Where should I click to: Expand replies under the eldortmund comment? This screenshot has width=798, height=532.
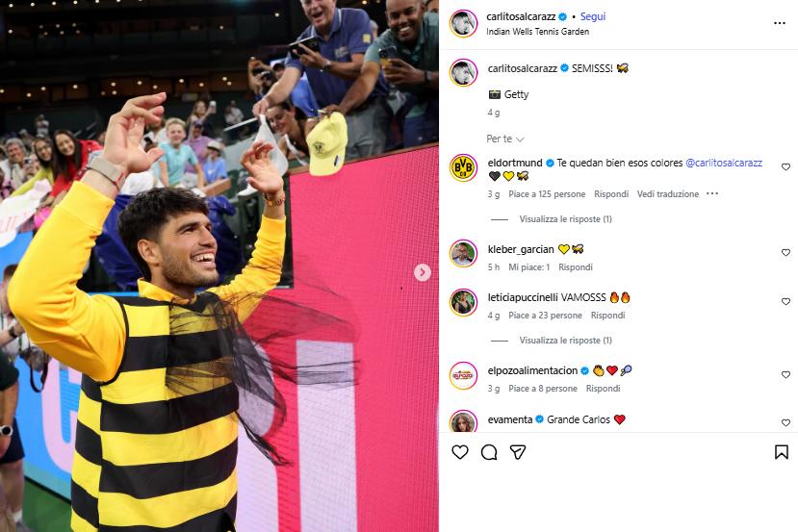565,219
